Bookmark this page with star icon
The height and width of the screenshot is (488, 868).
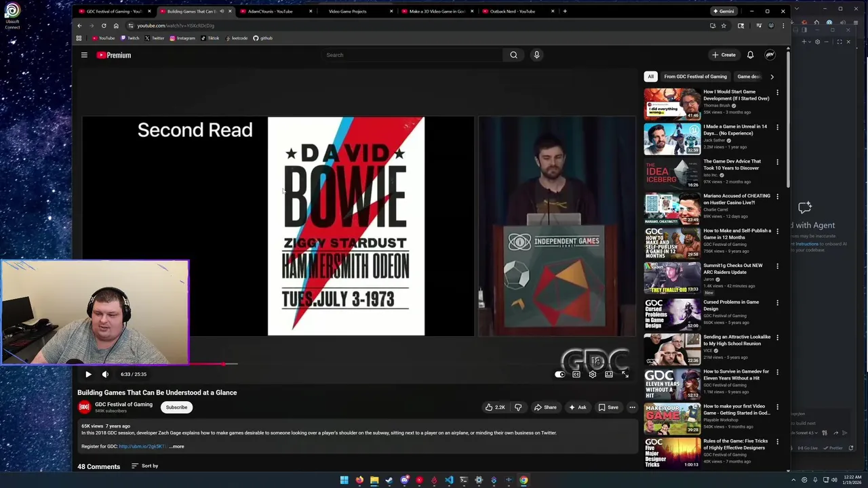(724, 26)
